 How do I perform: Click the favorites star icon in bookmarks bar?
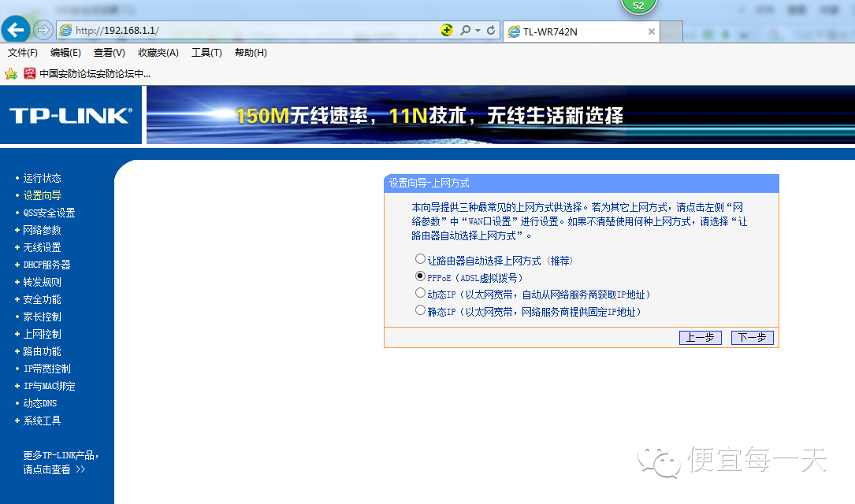tap(11, 73)
